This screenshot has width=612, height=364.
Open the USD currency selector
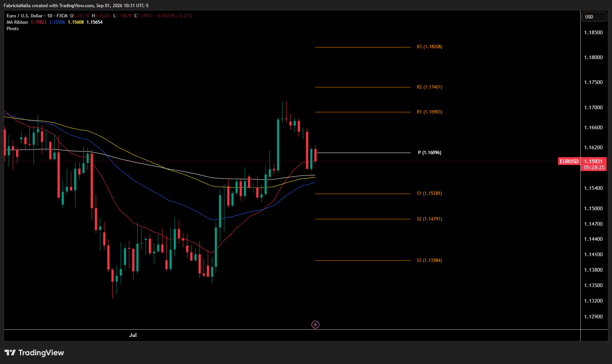pyautogui.click(x=594, y=17)
